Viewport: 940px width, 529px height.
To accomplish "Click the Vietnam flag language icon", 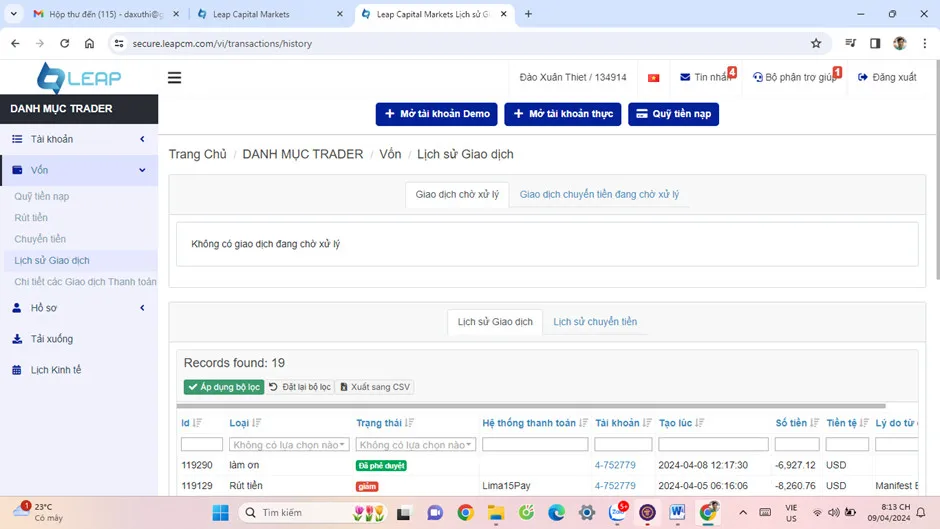I will tap(653, 78).
